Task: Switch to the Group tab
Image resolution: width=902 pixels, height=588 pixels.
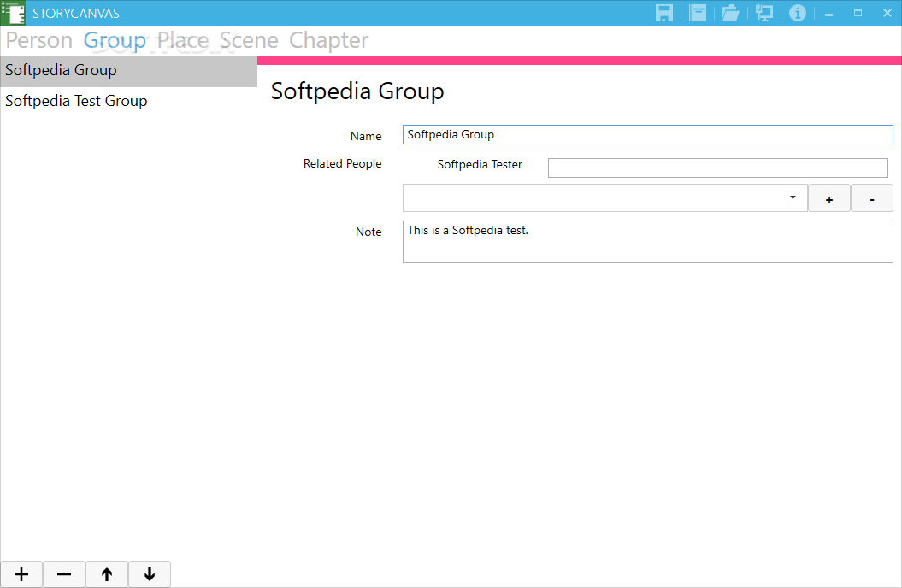Action: (115, 40)
